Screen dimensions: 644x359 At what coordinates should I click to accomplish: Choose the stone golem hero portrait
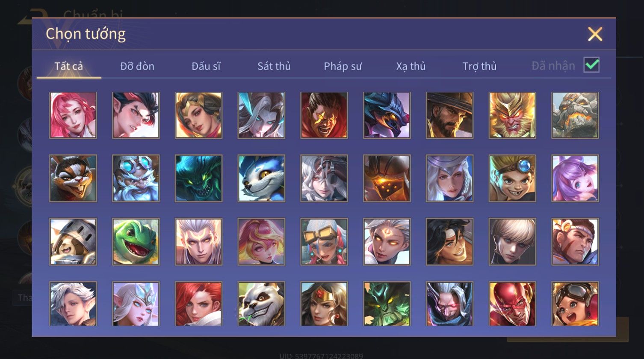575,115
